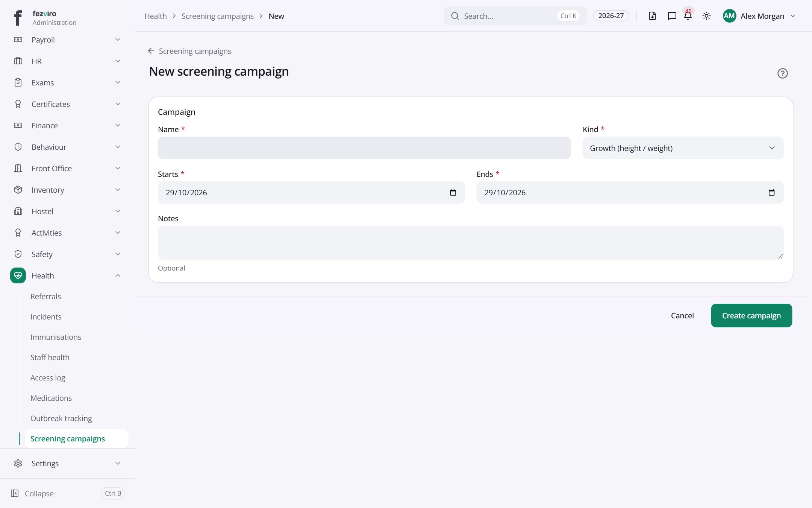Click the Cancel button

[x=682, y=315]
